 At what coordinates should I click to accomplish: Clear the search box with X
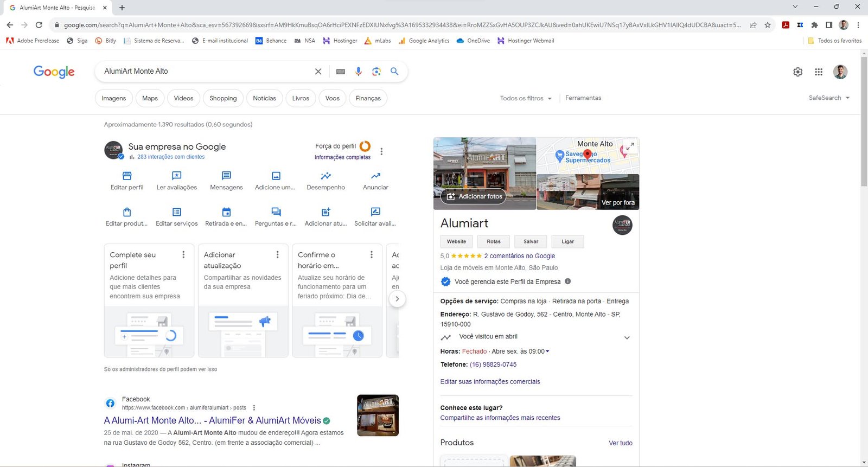coord(318,72)
